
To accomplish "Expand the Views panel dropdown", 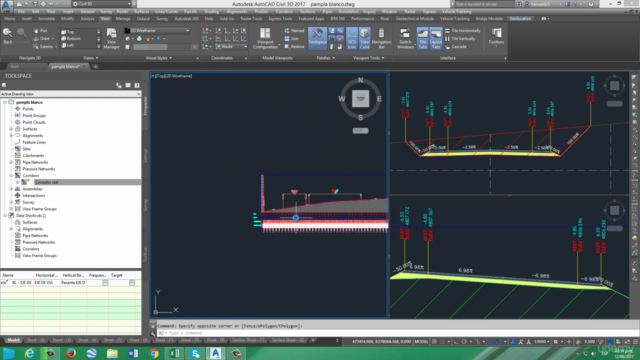I will (x=91, y=58).
